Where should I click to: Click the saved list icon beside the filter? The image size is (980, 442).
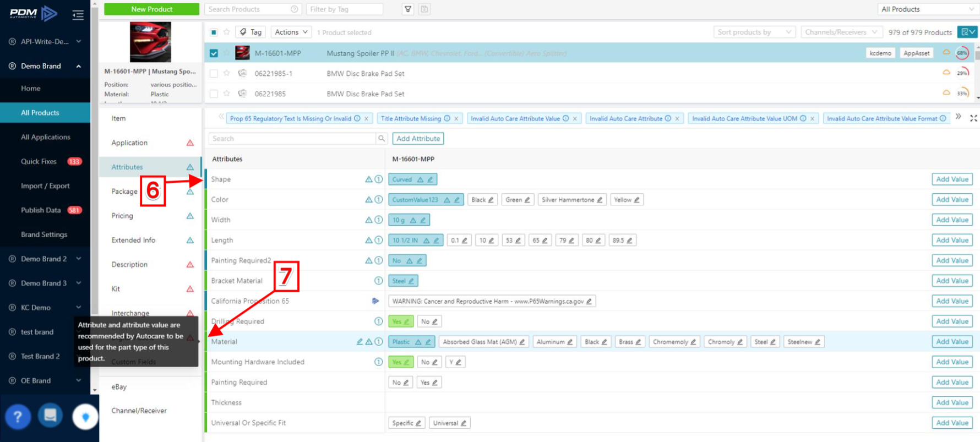coord(424,9)
